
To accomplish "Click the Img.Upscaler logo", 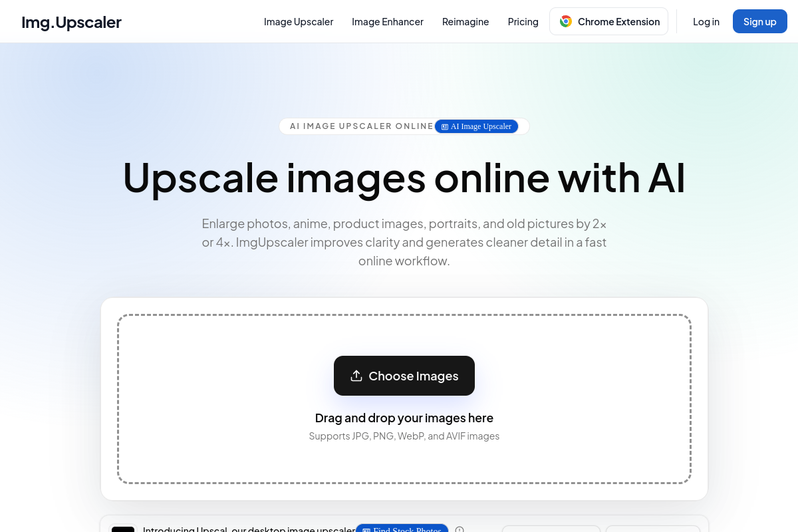I will pos(71,22).
